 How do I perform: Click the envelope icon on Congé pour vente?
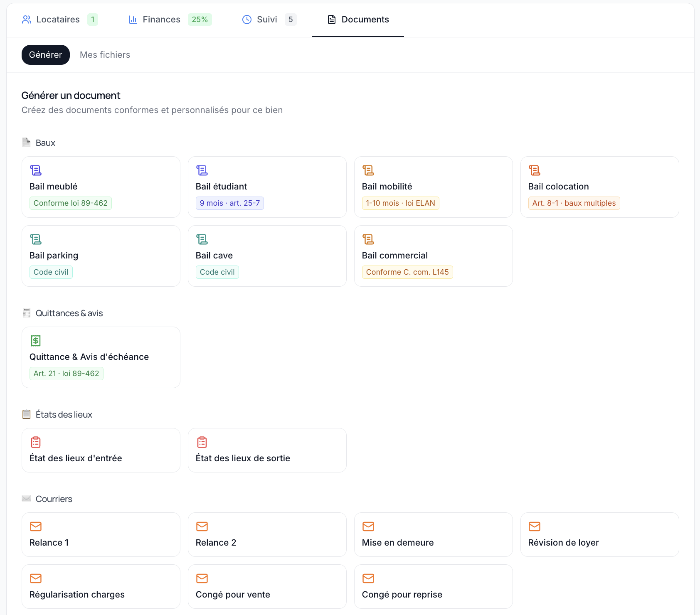pos(202,578)
